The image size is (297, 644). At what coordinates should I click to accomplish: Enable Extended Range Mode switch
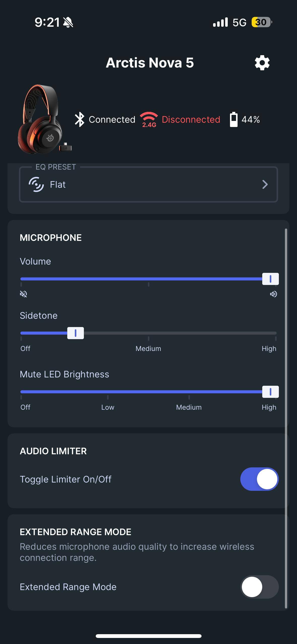259,587
